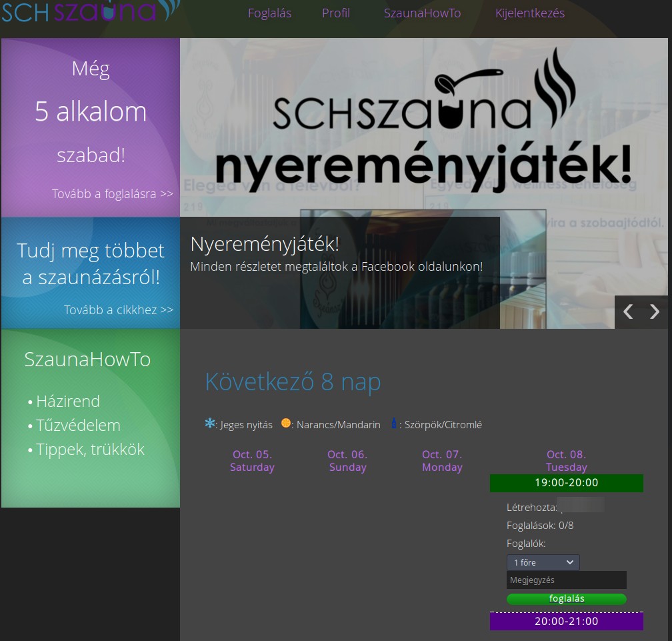Viewport: 672px width, 641px height.
Task: Expand the purple 20:00-21:00 time slot
Action: point(566,621)
